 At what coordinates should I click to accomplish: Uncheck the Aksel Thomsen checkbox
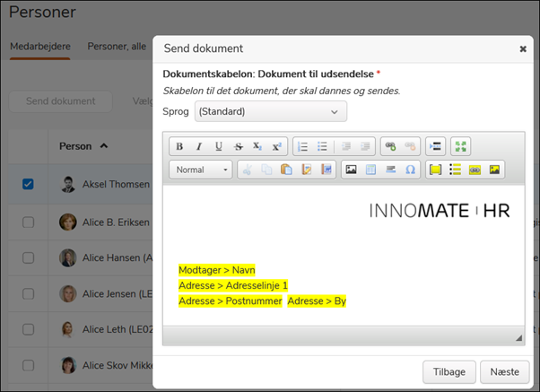coord(28,184)
